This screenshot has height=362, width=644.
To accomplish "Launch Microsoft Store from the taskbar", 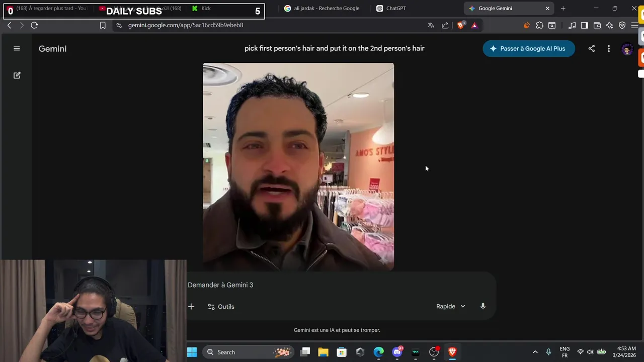I will [342, 352].
